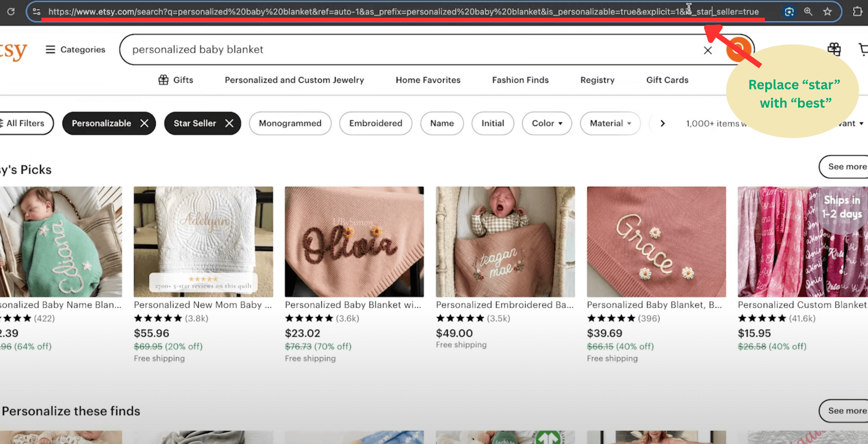Viewport: 868px width, 444px height.
Task: Open Home Favorites menu item
Action: tap(428, 80)
